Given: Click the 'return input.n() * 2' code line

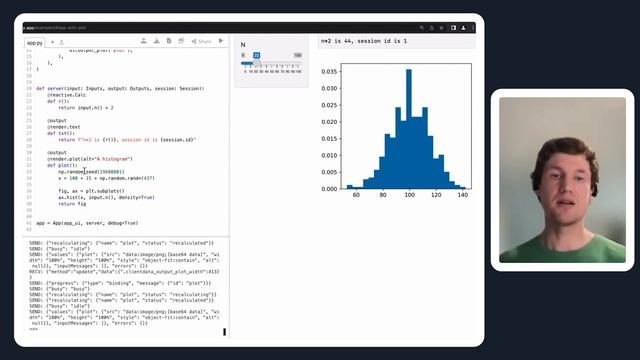Looking at the screenshot, I should [86, 108].
